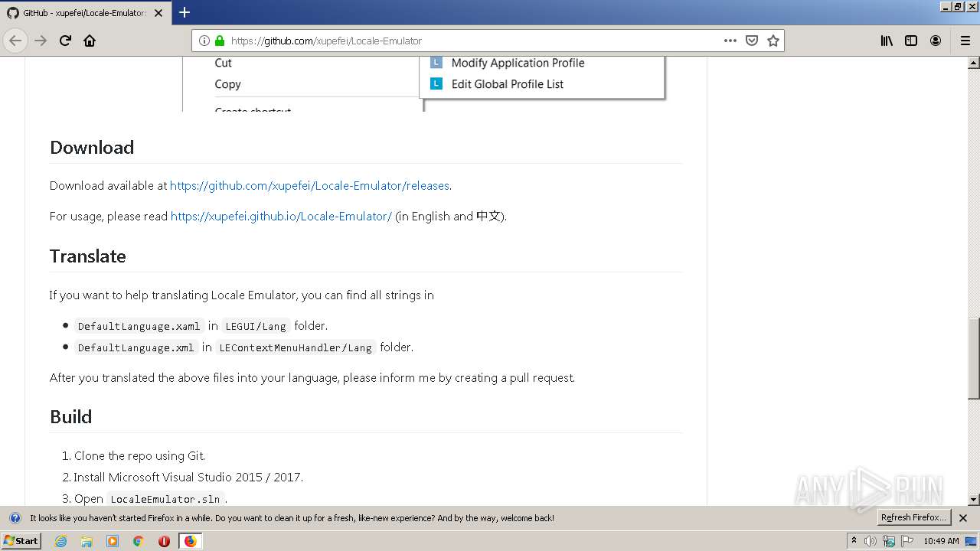Open the Windows Start menu
980x551 pixels.
click(x=21, y=540)
